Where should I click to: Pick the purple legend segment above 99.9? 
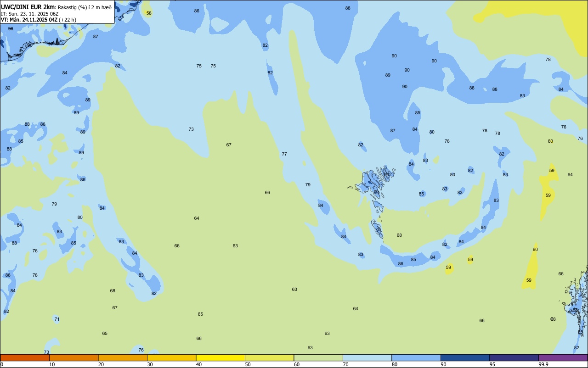[x=563, y=357]
